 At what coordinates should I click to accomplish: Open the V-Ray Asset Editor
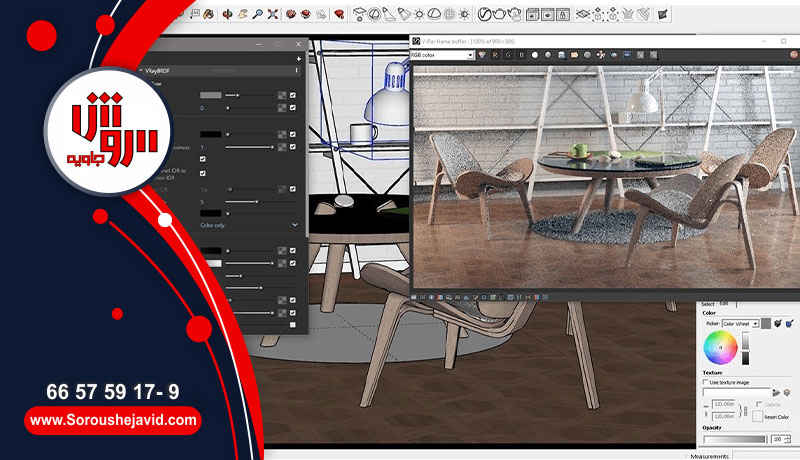484,14
